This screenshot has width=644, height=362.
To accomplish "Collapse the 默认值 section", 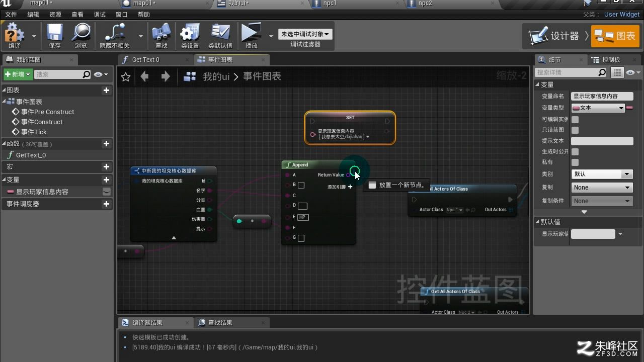I will pyautogui.click(x=538, y=222).
